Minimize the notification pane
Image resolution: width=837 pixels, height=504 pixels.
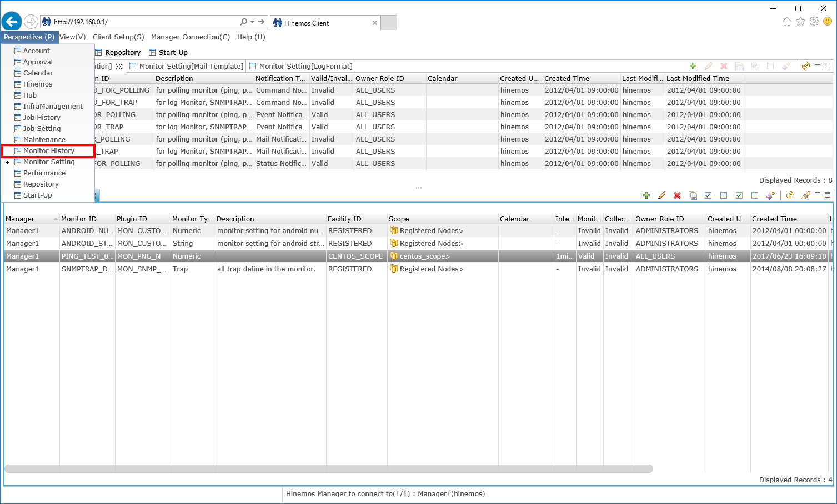[x=818, y=65]
